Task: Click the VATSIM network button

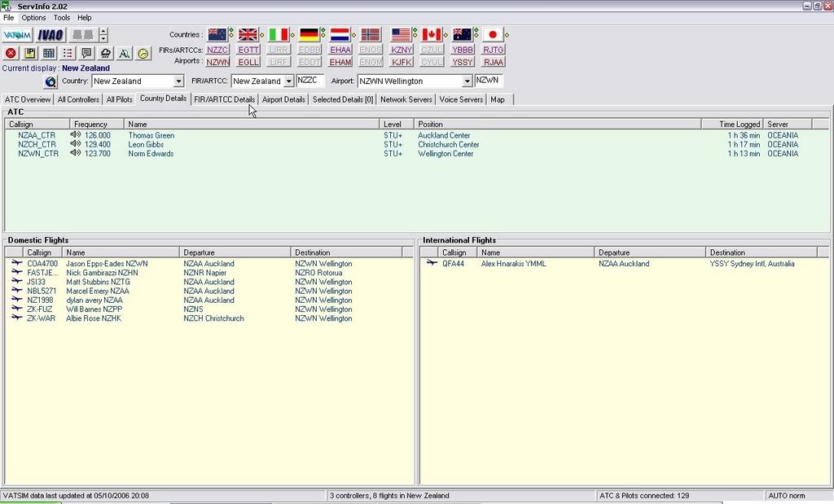Action: 16,35
